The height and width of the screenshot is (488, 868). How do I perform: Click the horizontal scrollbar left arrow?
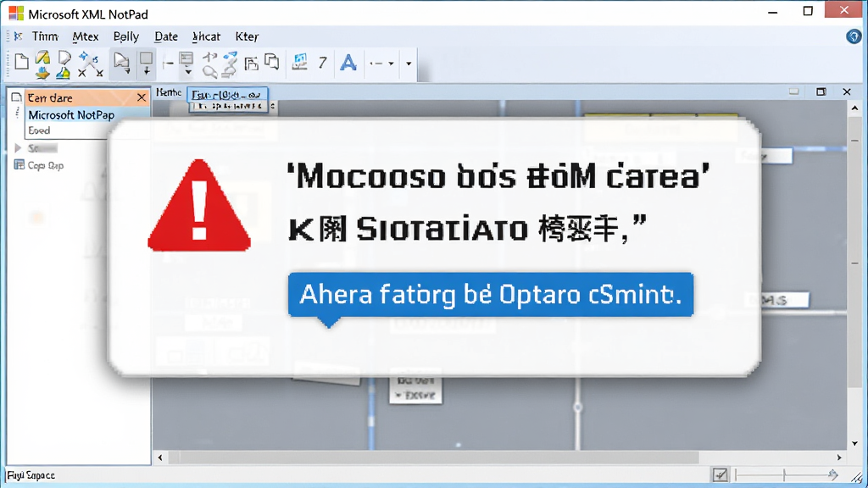pyautogui.click(x=160, y=457)
